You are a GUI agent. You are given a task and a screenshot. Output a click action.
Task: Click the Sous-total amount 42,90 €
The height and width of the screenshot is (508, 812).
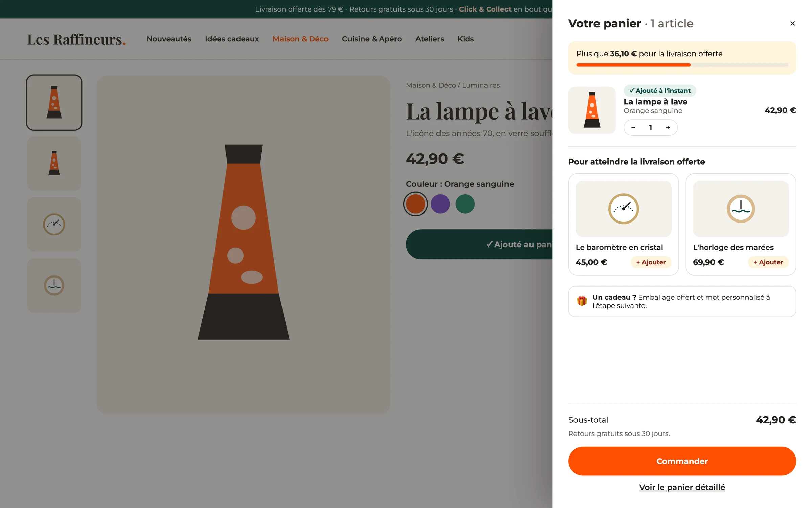(x=776, y=420)
